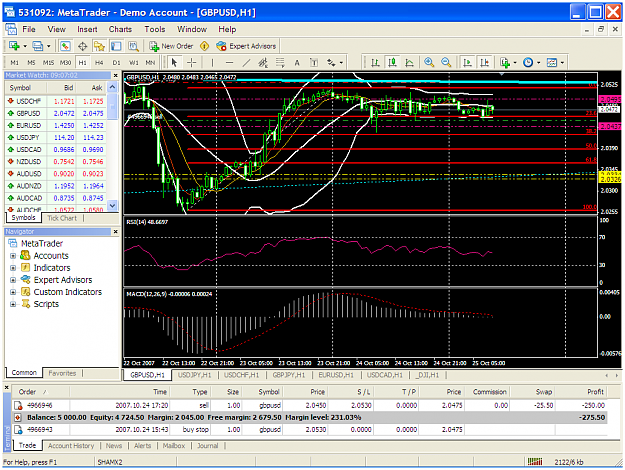Select the USDJPY row in Market Watch
Viewport: 625px width, 470px height.
point(56,138)
